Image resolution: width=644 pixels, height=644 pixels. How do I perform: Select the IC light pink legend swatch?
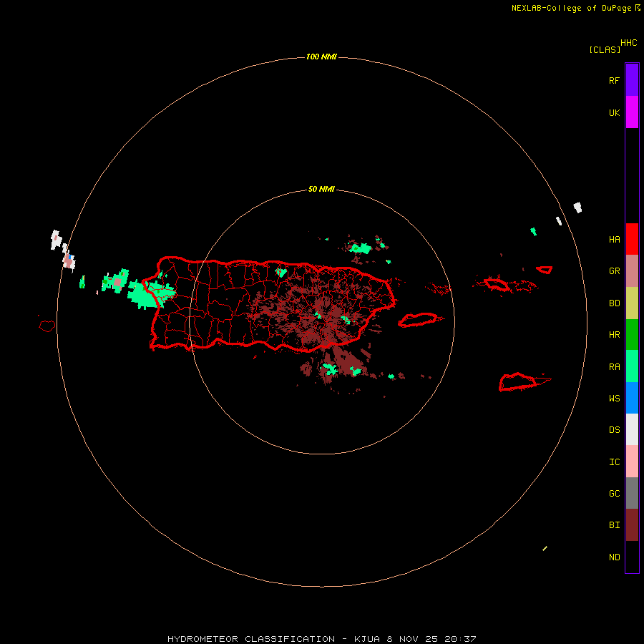(632, 462)
